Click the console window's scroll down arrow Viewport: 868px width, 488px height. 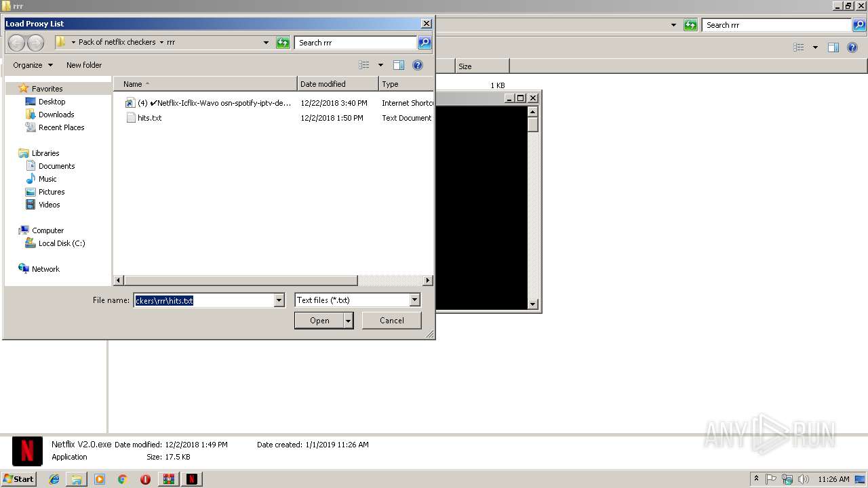click(x=533, y=304)
